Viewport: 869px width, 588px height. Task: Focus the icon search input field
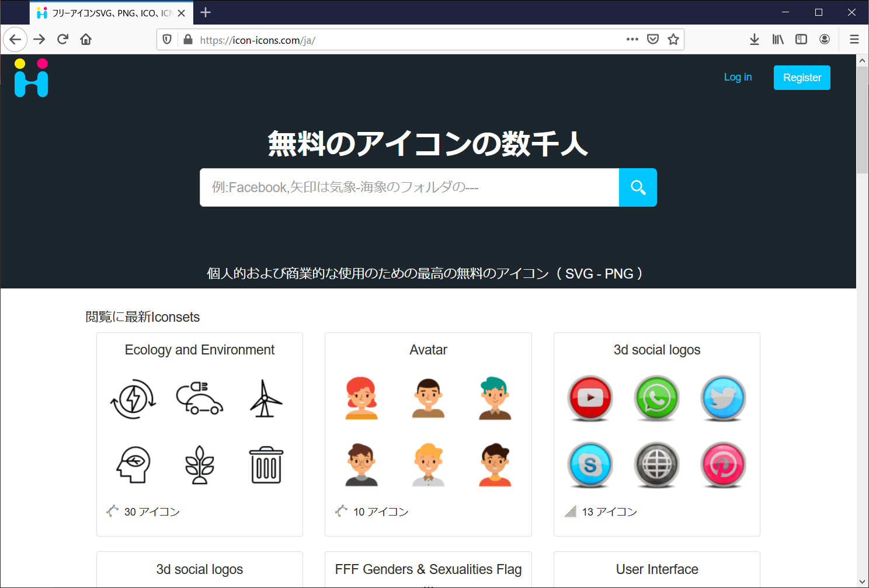pos(409,187)
